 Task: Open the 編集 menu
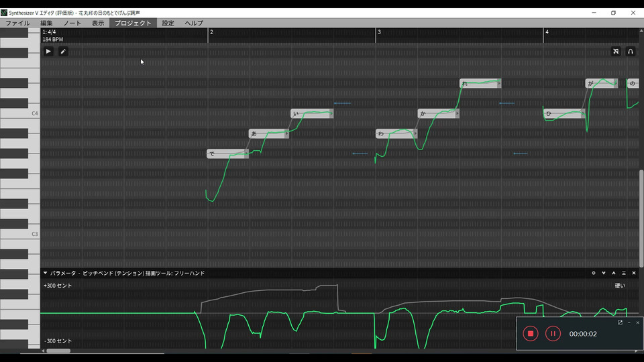pos(46,23)
